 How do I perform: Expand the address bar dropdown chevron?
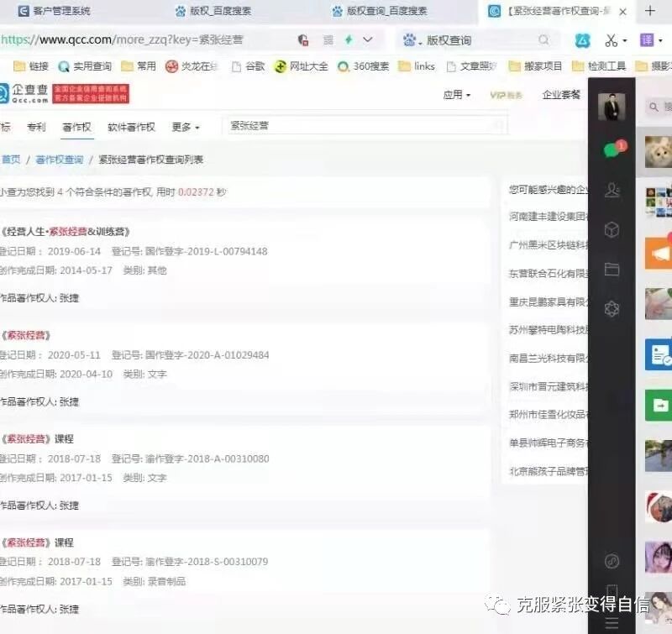click(368, 39)
